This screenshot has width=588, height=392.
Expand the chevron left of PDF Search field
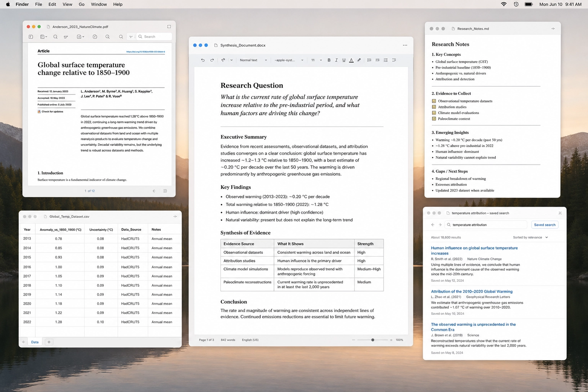tap(131, 37)
